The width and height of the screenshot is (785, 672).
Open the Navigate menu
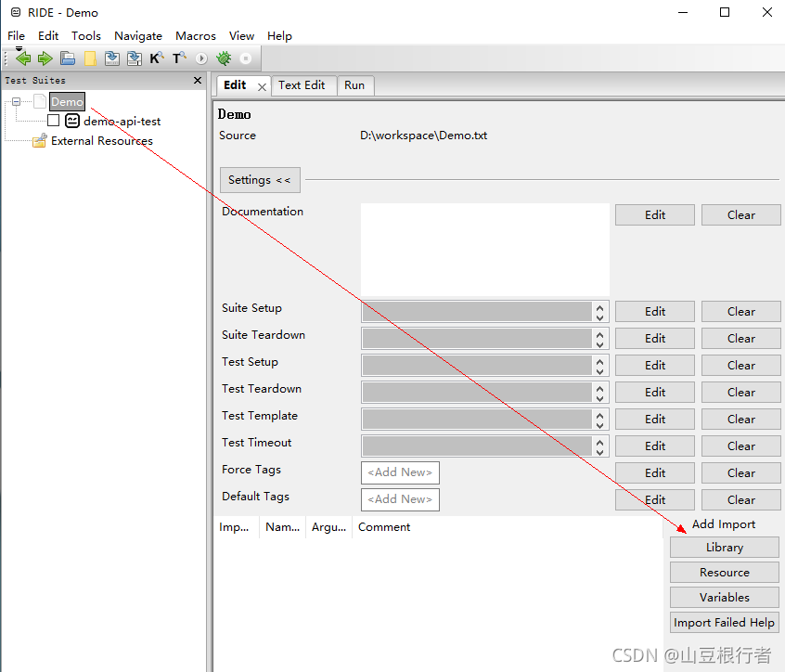138,36
